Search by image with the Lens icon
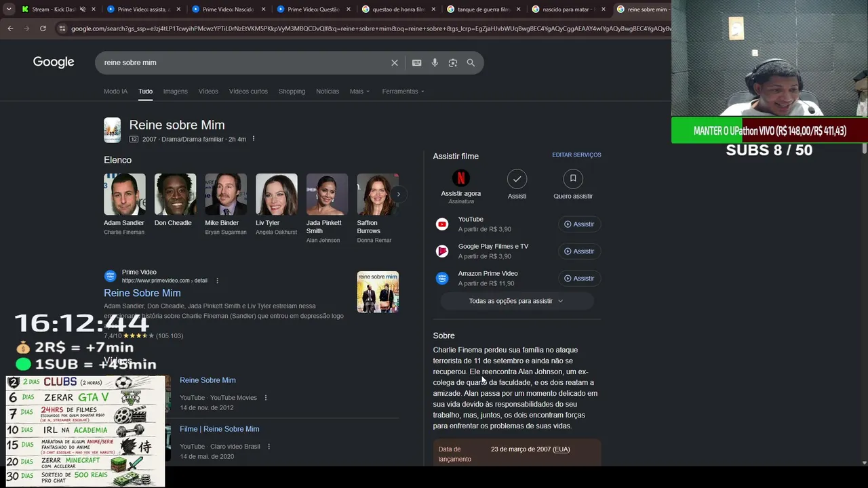Screen dimensions: 868x488 tap(453, 63)
